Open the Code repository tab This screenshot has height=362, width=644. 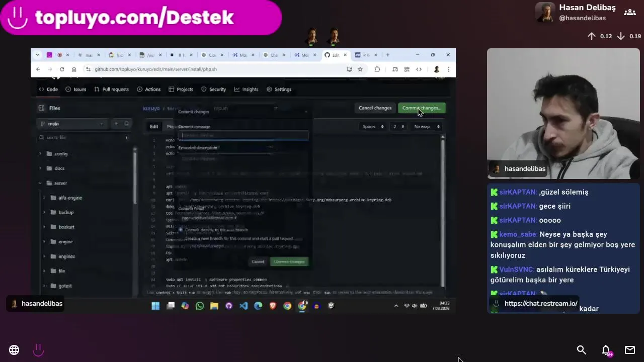(48, 89)
